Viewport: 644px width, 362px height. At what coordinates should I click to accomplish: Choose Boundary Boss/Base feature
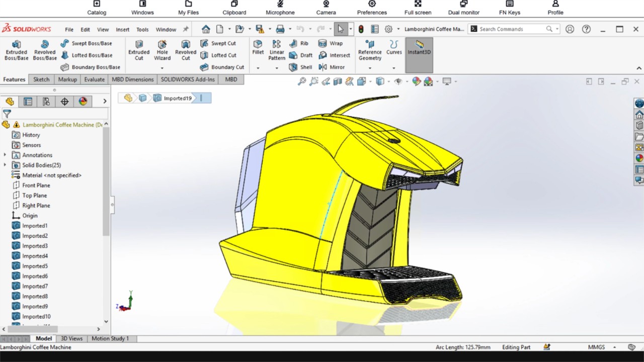[x=90, y=67]
